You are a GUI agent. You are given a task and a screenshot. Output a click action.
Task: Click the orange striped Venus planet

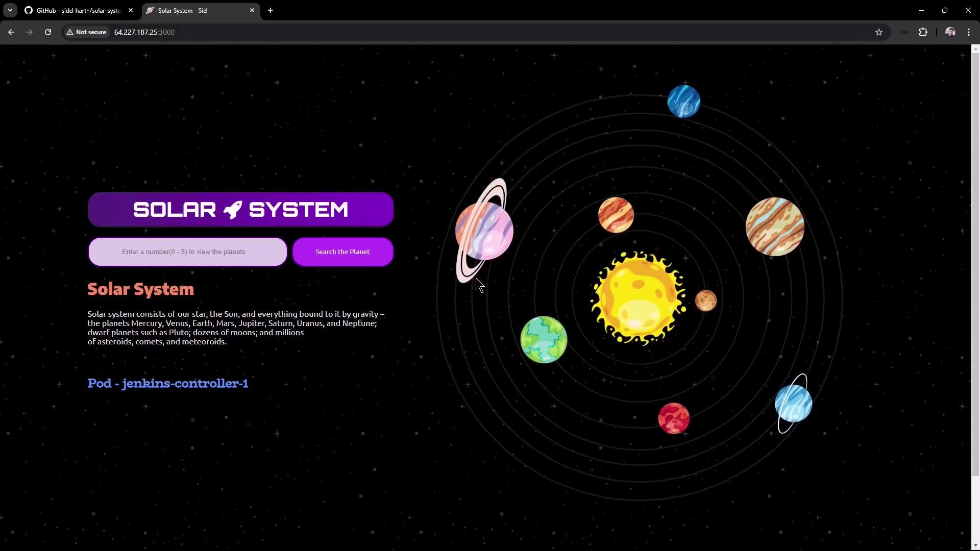[616, 215]
